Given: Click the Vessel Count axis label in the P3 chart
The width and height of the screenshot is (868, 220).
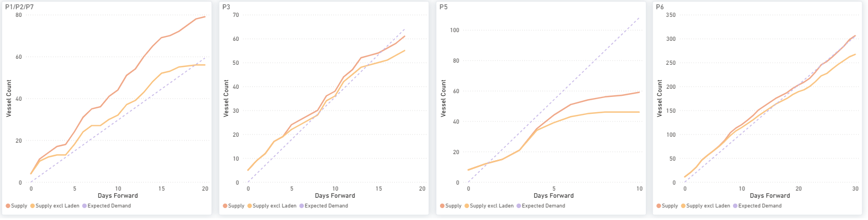Looking at the screenshot, I should [226, 99].
